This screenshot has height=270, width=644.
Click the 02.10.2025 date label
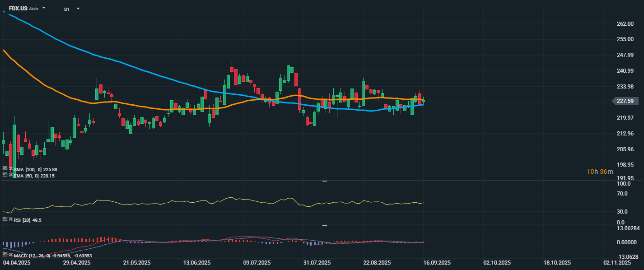point(497,263)
